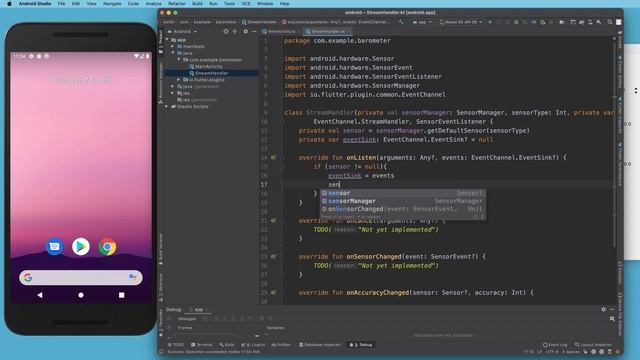640x360 pixels.
Task: Open AVD Manager icon in toolbar
Action: coord(590,22)
